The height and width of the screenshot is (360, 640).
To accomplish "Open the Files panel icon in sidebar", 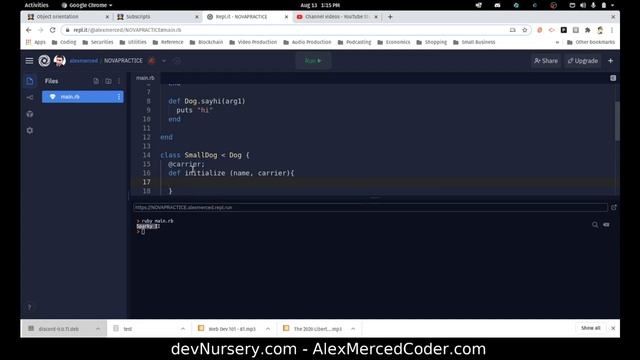I will click(x=30, y=81).
